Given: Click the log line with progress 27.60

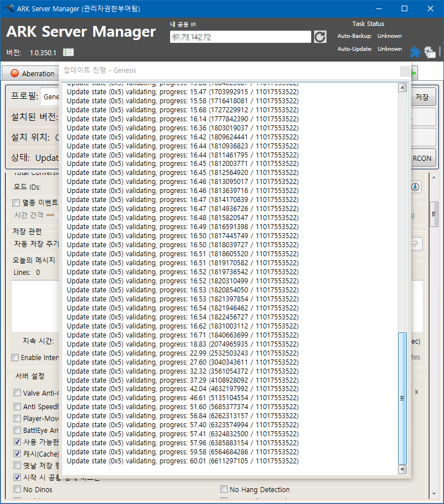Looking at the screenshot, I should click(182, 362).
